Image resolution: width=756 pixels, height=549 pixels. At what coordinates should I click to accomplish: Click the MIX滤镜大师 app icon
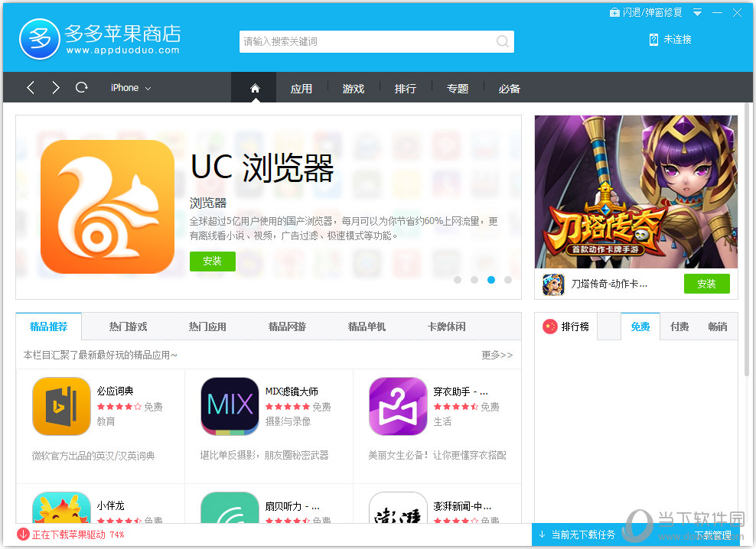(x=229, y=406)
